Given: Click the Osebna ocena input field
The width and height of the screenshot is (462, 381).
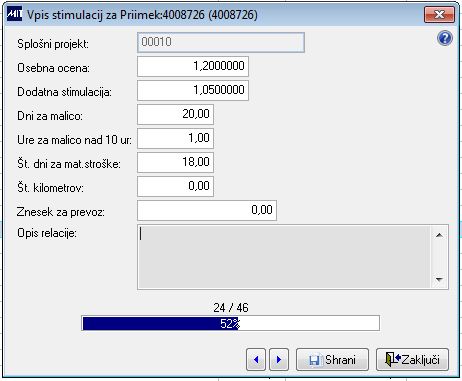Looking at the screenshot, I should coord(193,66).
